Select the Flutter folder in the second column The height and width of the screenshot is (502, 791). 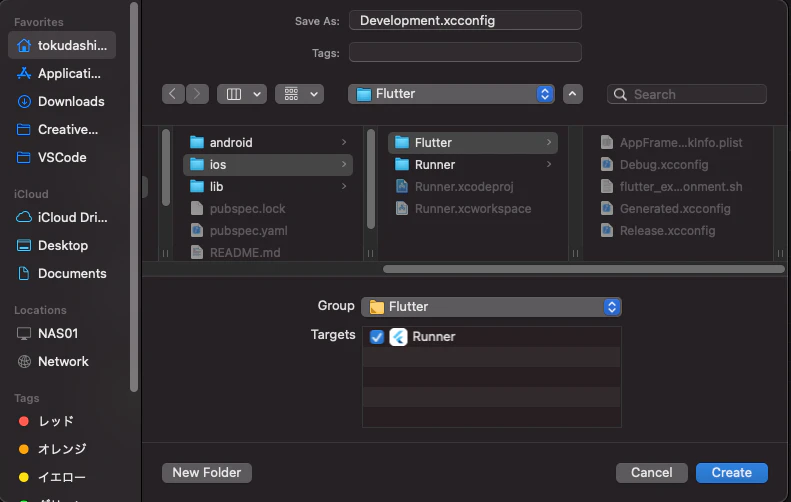473,142
